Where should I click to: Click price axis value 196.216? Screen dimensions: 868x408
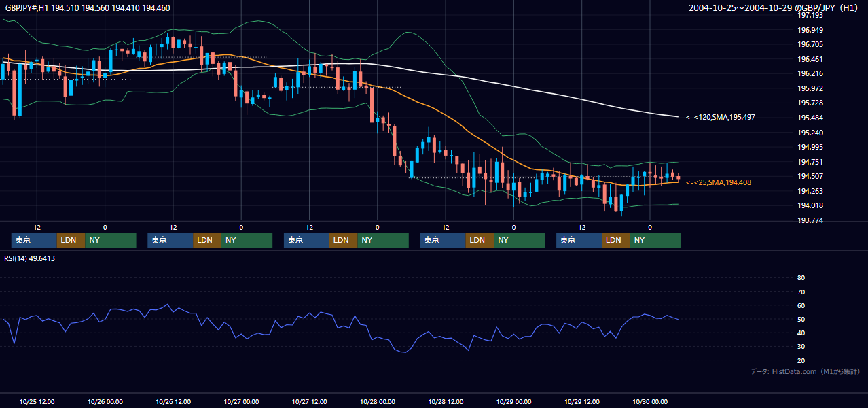pos(810,73)
